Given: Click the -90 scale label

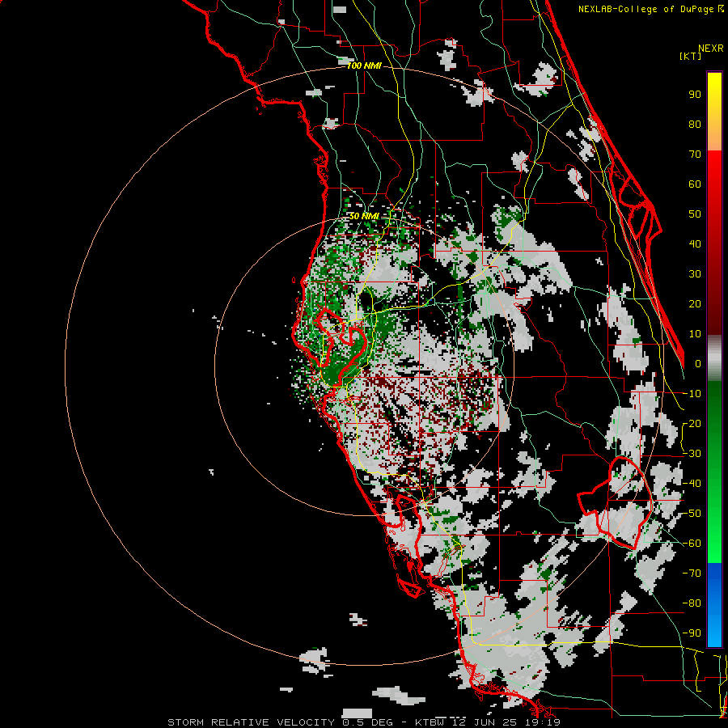Looking at the screenshot, I should [692, 633].
